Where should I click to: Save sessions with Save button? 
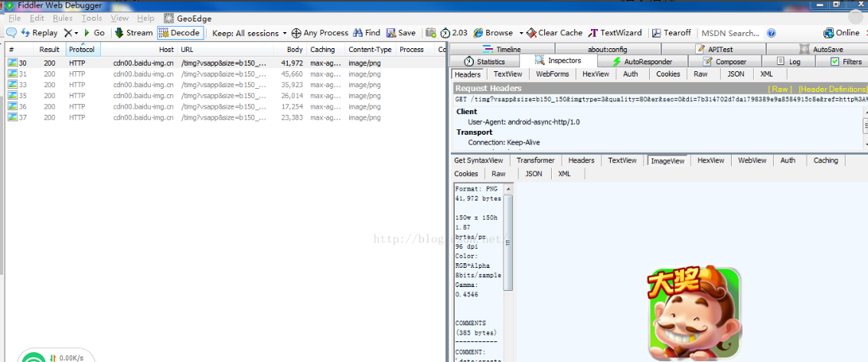[401, 33]
